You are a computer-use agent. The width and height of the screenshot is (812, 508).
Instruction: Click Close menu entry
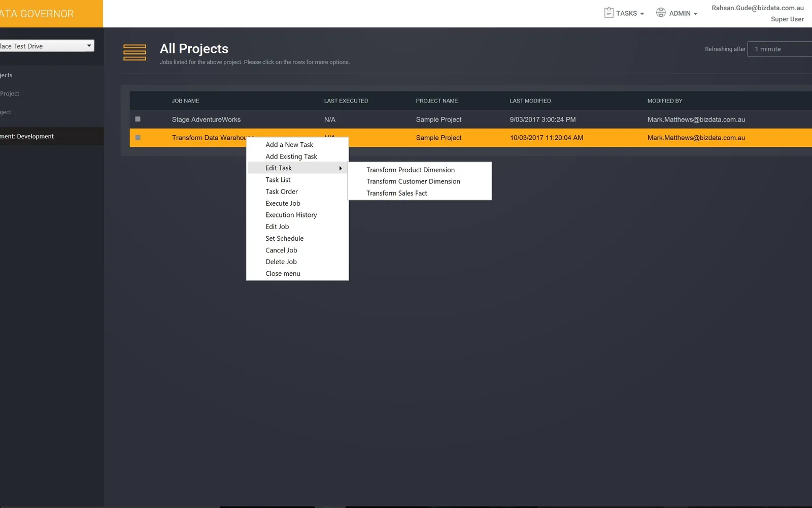coord(297,273)
